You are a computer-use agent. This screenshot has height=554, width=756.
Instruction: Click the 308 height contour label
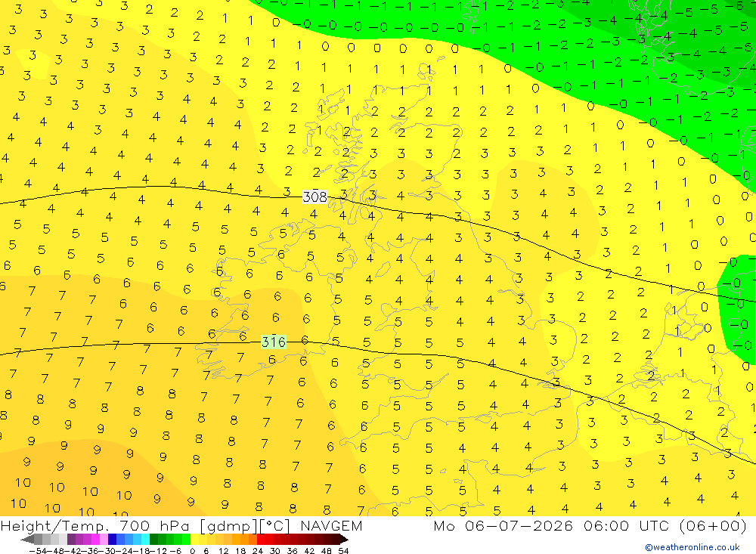point(314,197)
